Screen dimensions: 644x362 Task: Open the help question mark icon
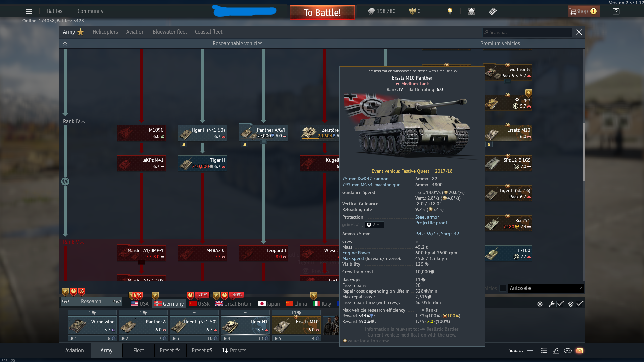tap(616, 11)
